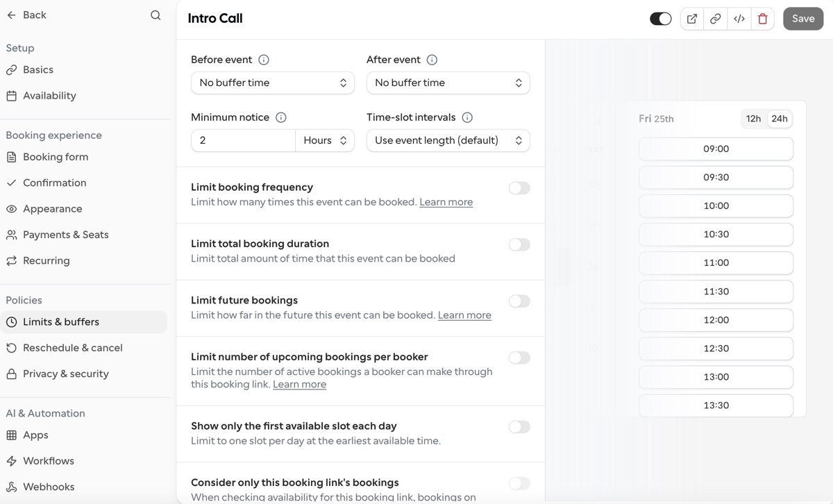The image size is (833, 504).
Task: Toggle Show only first available slot switch
Action: coord(519,427)
